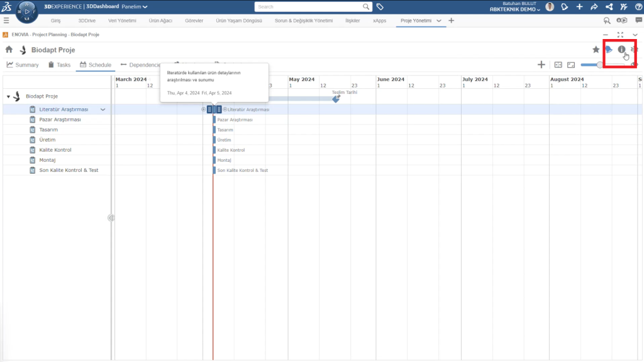Open the Literatür Araştırması row dropdown chevron
This screenshot has width=644, height=362.
[103, 110]
